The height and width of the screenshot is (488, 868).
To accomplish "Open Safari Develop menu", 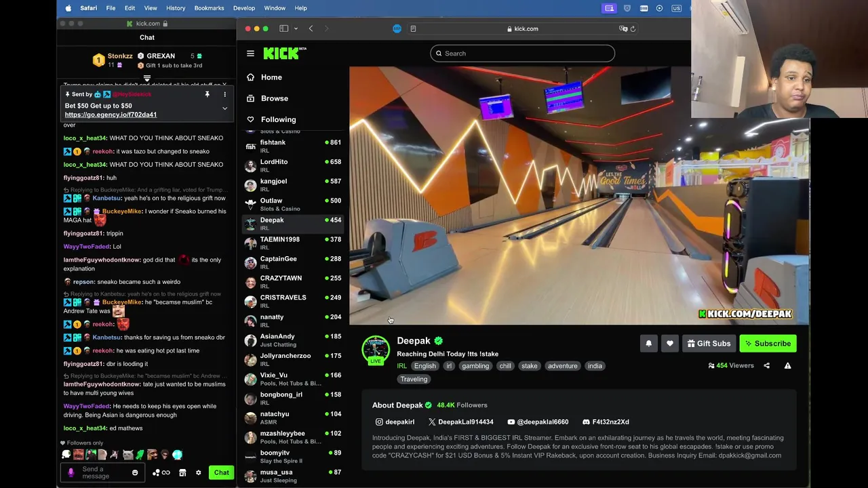I will [x=244, y=8].
